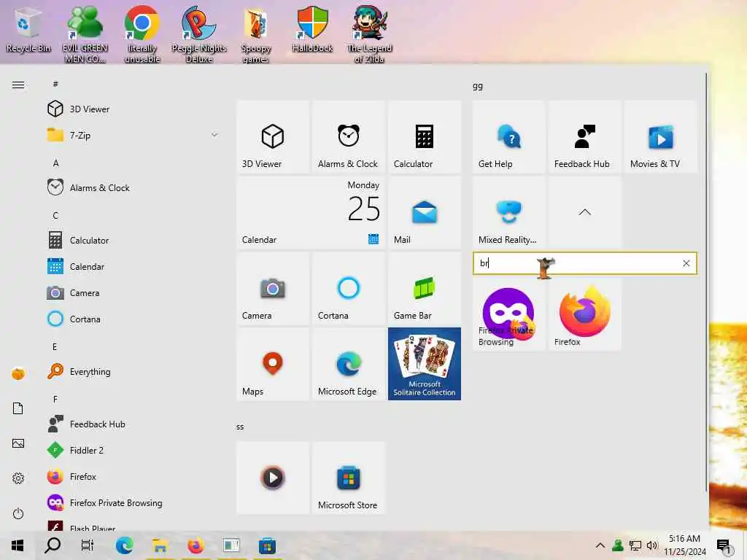The image size is (747, 560).
Task: Open Documents from the Start sidebar
Action: coord(18,408)
